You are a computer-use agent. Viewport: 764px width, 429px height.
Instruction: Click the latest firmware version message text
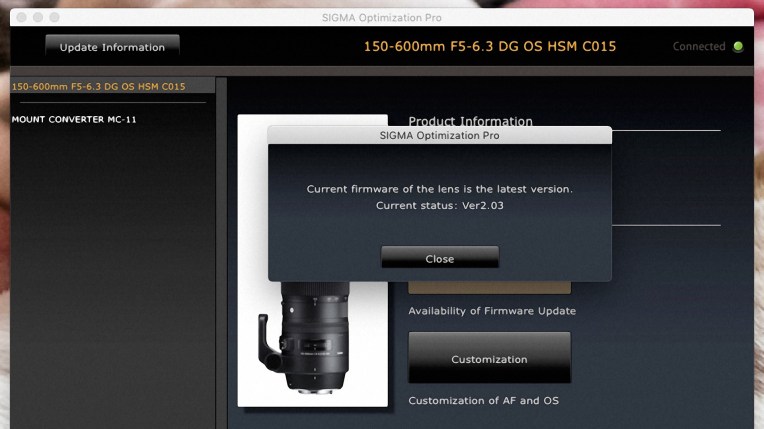coord(439,188)
